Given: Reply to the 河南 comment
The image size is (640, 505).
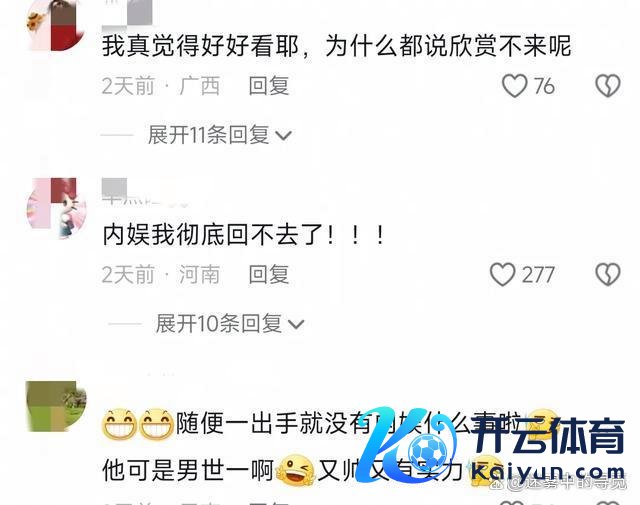Looking at the screenshot, I should pyautogui.click(x=269, y=274).
